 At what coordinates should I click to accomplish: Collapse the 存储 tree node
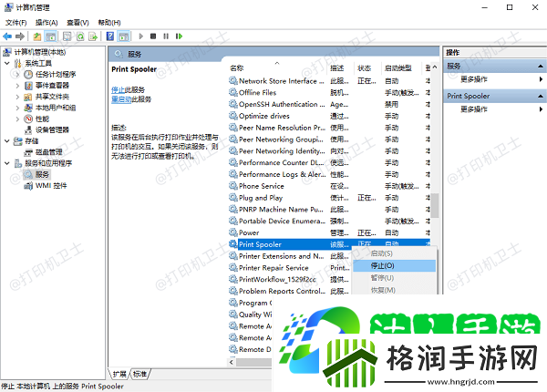(x=7, y=141)
